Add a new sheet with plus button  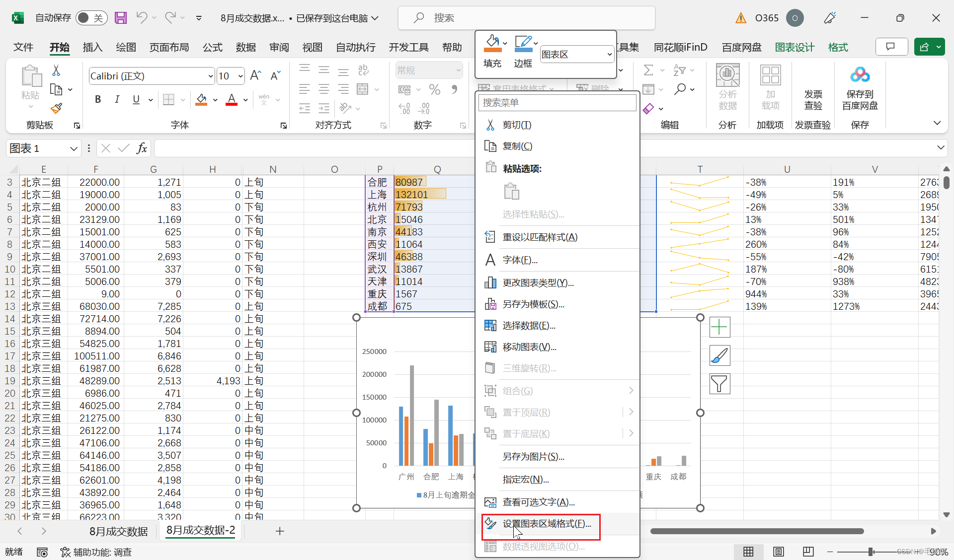[x=280, y=531]
